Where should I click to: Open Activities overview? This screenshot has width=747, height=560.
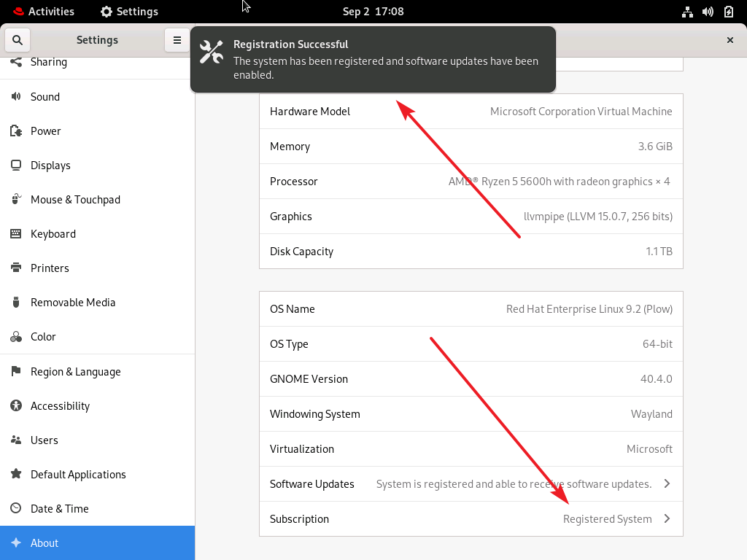(44, 12)
